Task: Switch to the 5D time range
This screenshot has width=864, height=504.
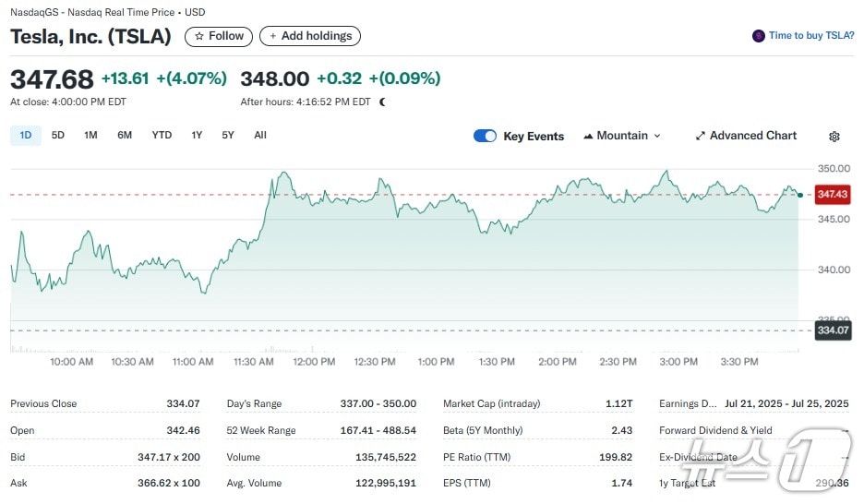Action: (58, 136)
